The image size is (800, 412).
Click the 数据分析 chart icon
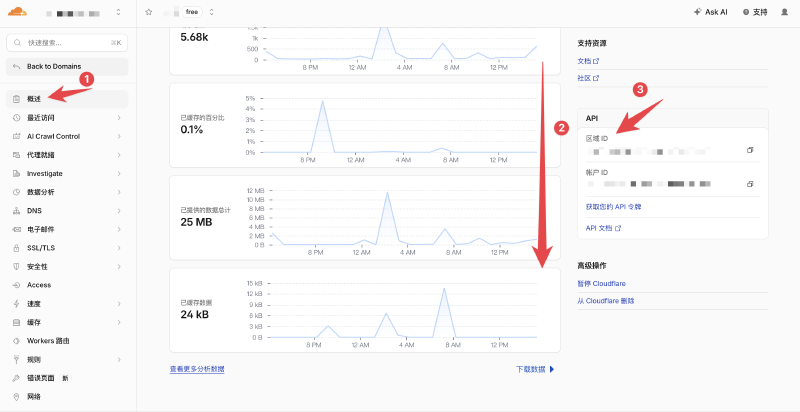coord(16,192)
